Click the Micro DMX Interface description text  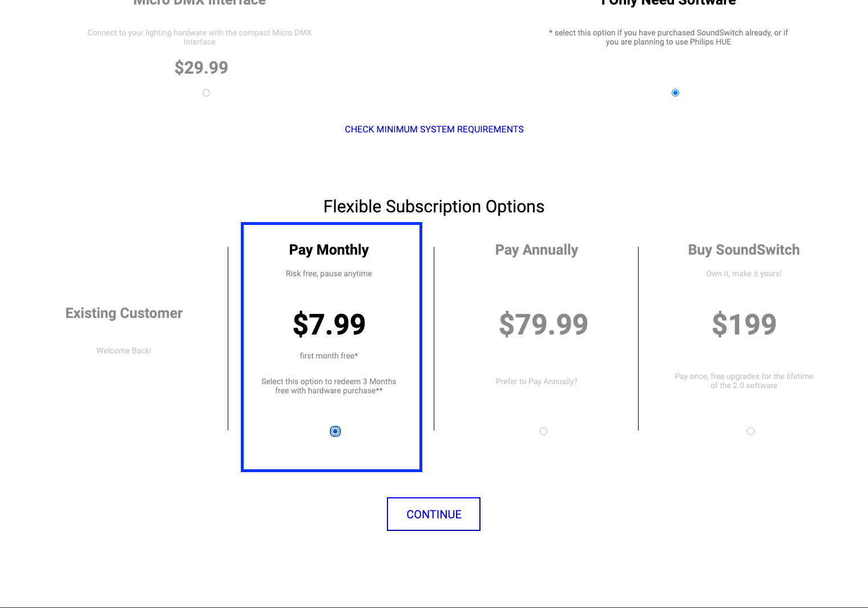[x=200, y=37]
